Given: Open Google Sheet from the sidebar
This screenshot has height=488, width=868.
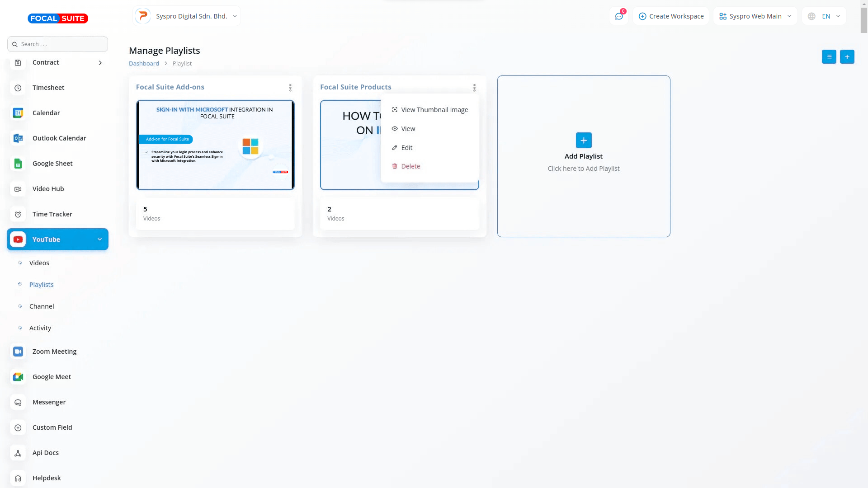Looking at the screenshot, I should 52,164.
